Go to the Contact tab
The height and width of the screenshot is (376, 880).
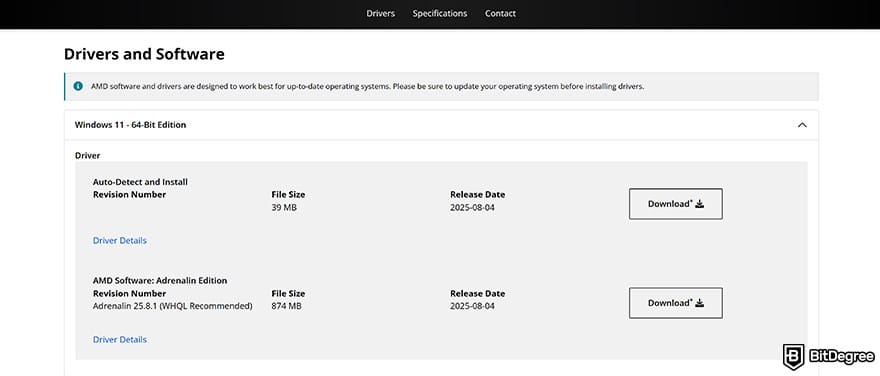(x=500, y=13)
